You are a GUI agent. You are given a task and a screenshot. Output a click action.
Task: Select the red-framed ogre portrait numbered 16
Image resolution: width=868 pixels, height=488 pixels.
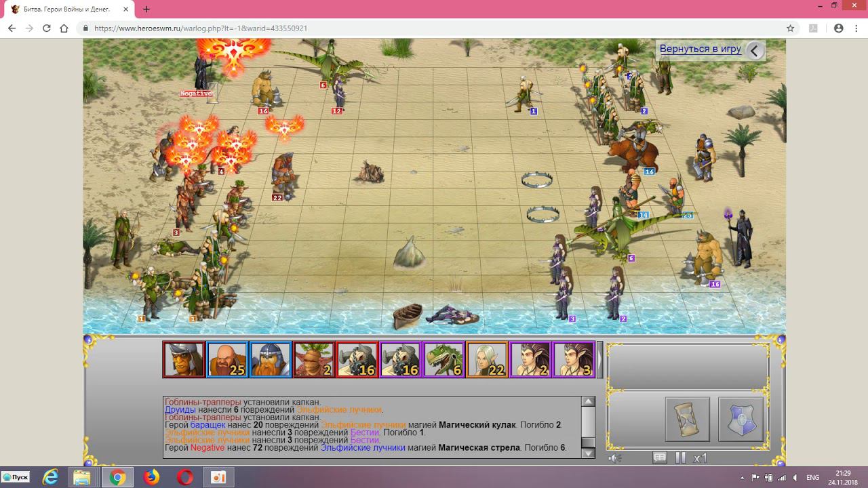click(x=357, y=359)
